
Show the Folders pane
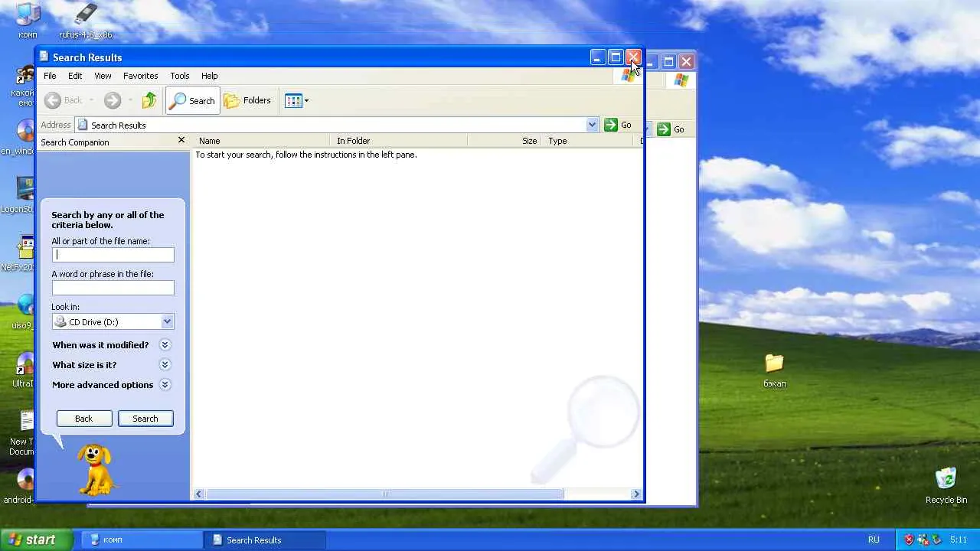pos(247,100)
